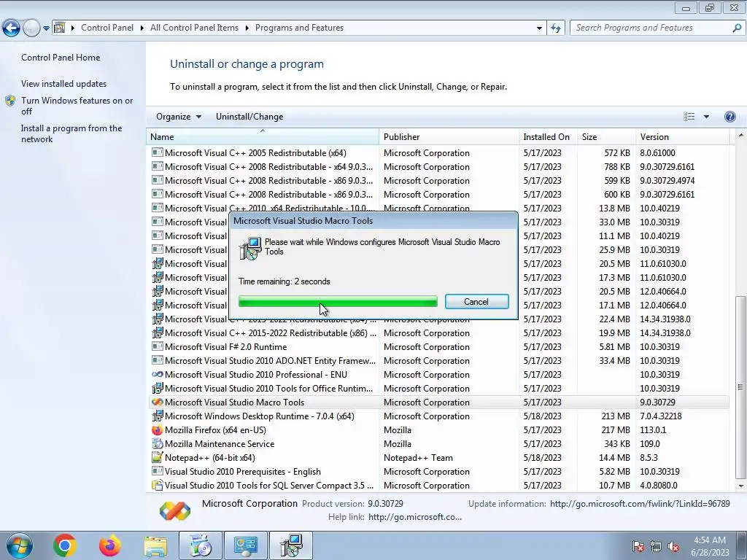Select the Visual C++ 2015-2022 Redistributable (x86) row
This screenshot has height=560, width=747.
[x=438, y=332]
